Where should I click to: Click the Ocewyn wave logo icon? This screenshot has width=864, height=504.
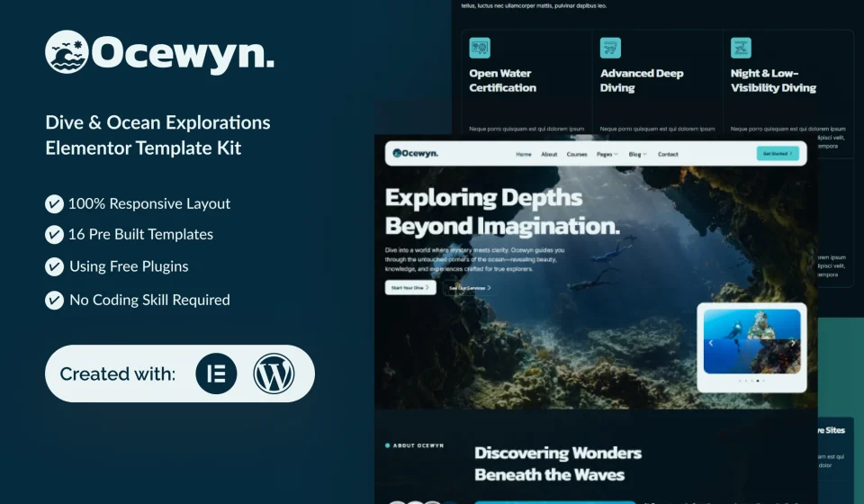click(67, 52)
